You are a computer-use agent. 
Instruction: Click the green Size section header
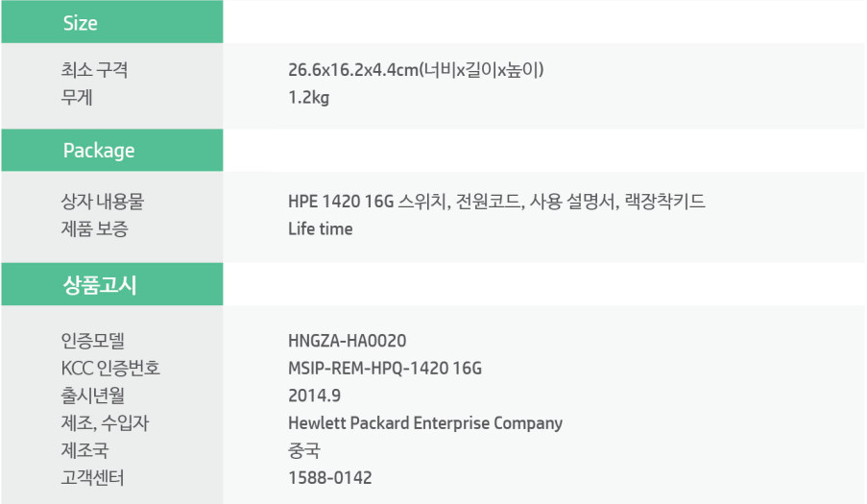[112, 22]
